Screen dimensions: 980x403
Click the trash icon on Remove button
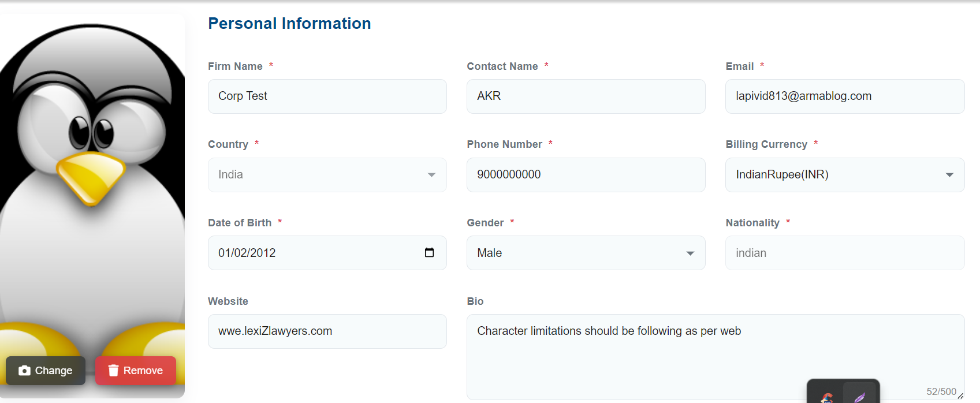tap(113, 371)
